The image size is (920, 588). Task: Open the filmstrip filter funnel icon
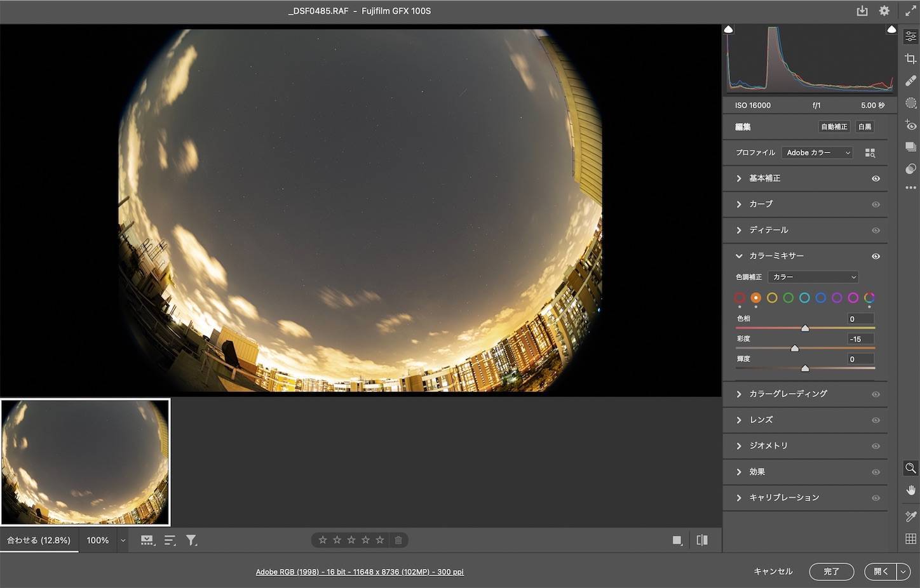click(191, 540)
